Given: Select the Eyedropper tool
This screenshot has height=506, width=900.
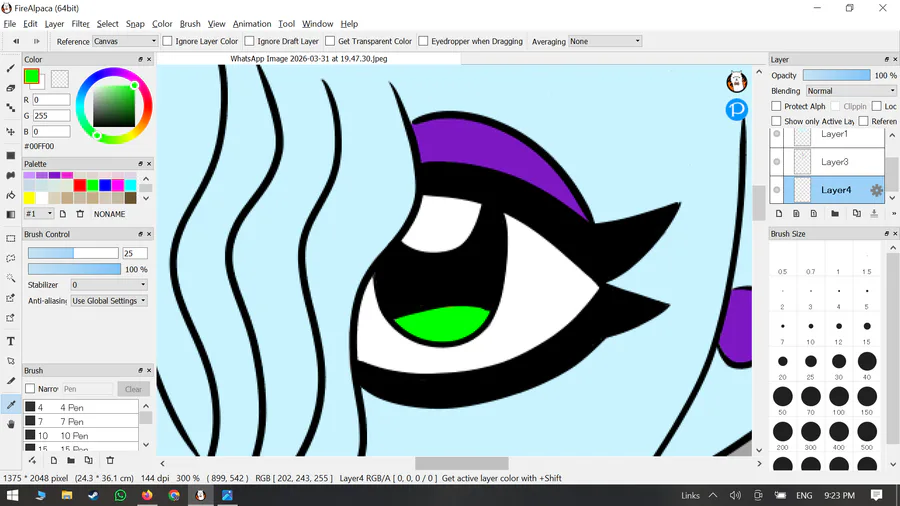Looking at the screenshot, I should 10,404.
